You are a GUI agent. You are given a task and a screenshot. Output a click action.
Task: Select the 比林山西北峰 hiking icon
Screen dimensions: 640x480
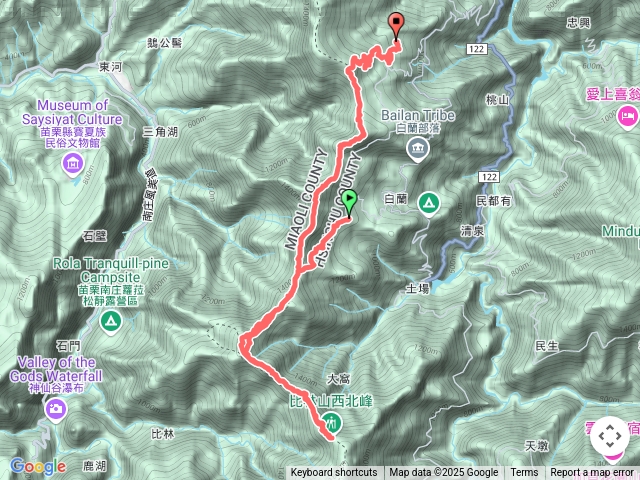click(x=331, y=422)
